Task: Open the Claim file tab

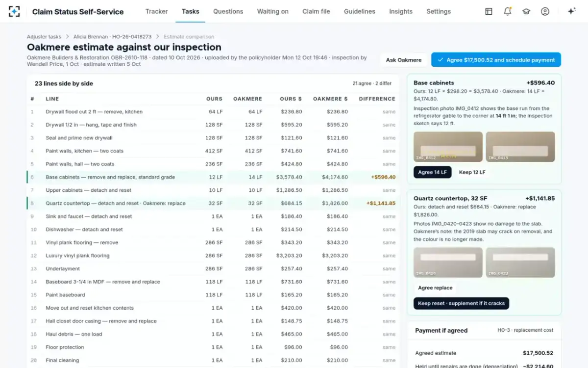Action: [x=316, y=11]
